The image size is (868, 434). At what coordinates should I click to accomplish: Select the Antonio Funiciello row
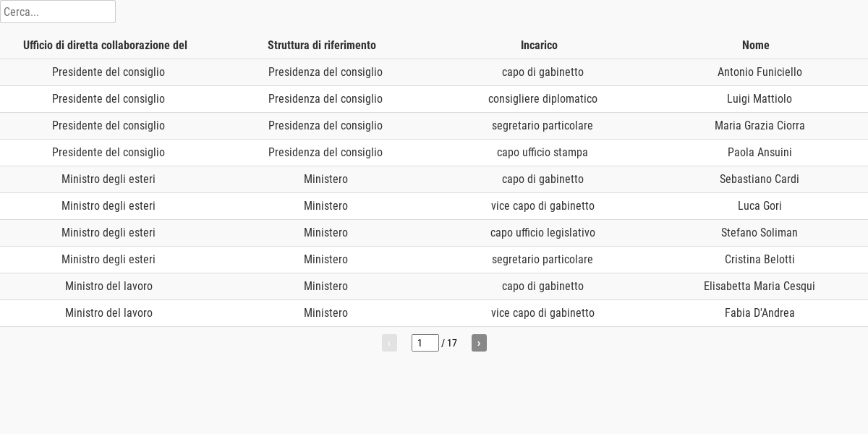click(434, 72)
